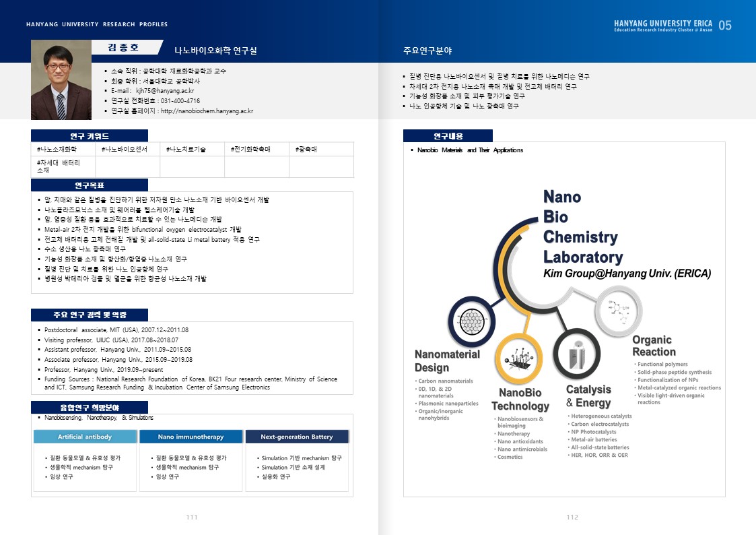Click page number 111
756x535 pixels.
[192, 517]
